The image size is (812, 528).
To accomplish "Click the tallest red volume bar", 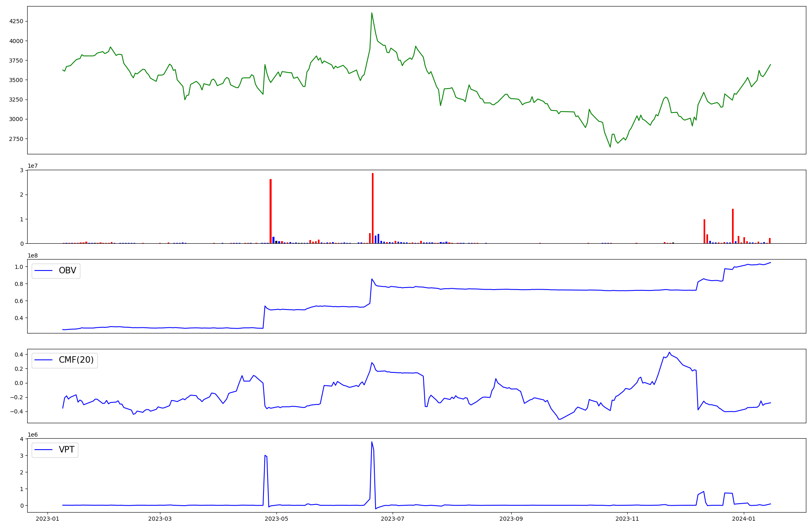I will tap(373, 207).
